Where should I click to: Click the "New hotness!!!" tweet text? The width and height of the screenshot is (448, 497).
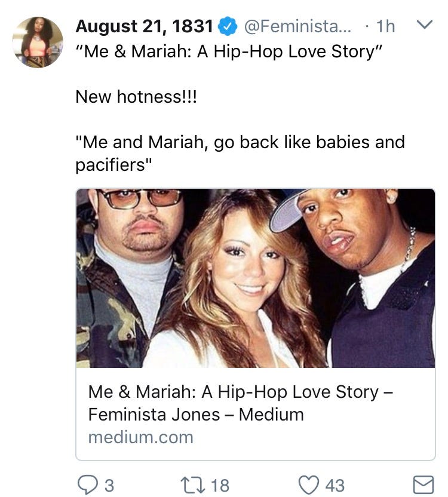[x=136, y=96]
